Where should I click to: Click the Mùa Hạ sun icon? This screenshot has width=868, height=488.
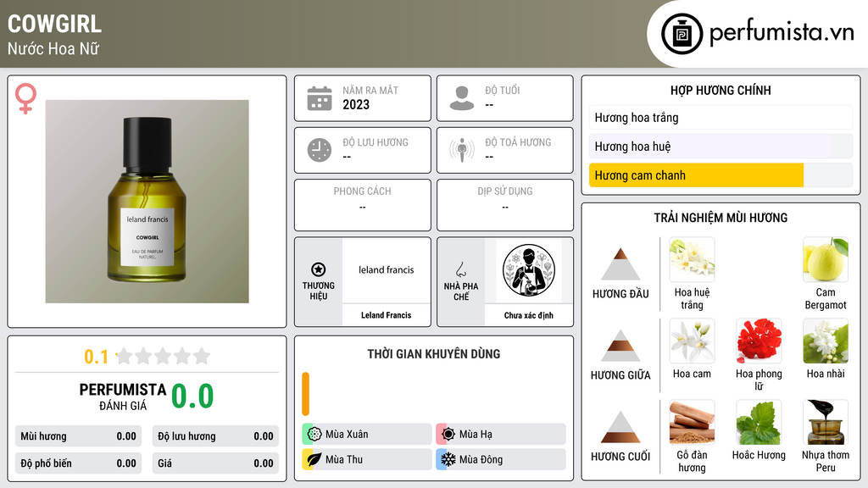pyautogui.click(x=448, y=434)
